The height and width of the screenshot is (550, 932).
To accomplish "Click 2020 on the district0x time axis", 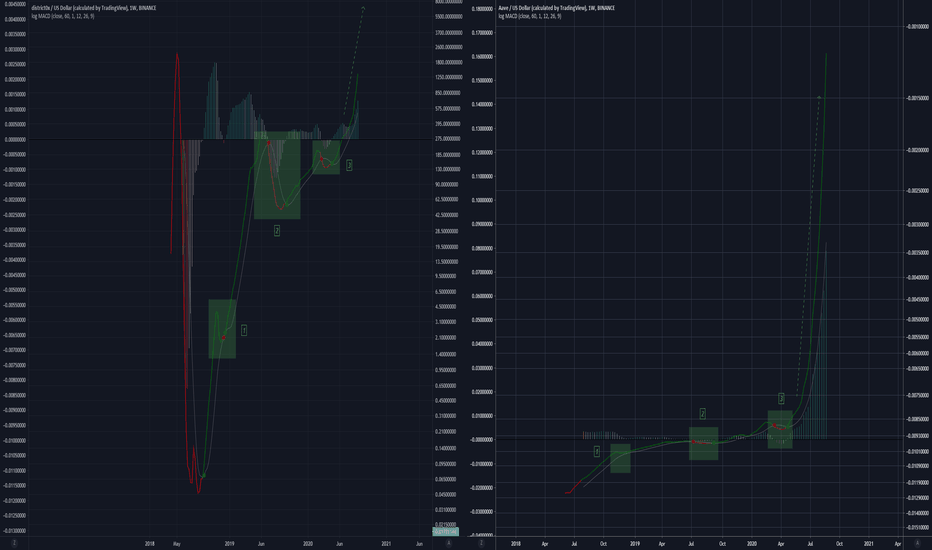I will 308,543.
